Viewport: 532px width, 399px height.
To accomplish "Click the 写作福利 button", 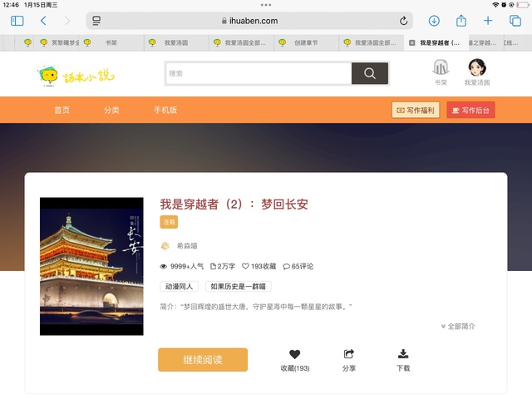I will click(415, 110).
